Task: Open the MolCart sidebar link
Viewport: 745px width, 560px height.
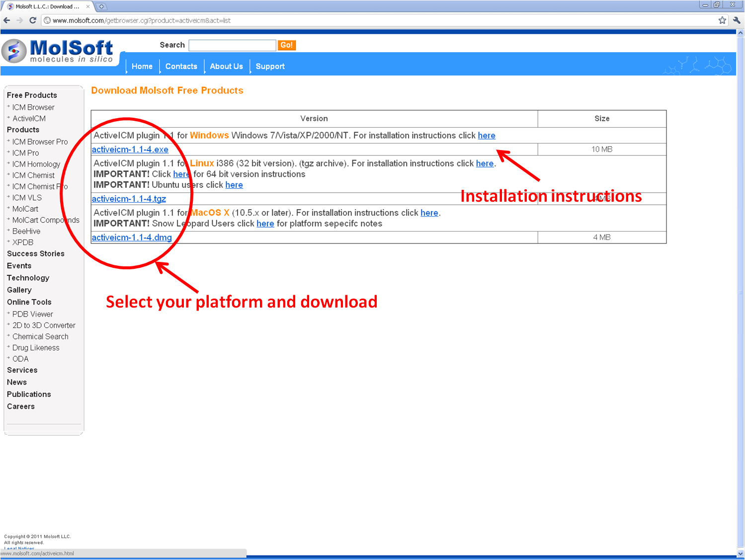Action: 25,209
